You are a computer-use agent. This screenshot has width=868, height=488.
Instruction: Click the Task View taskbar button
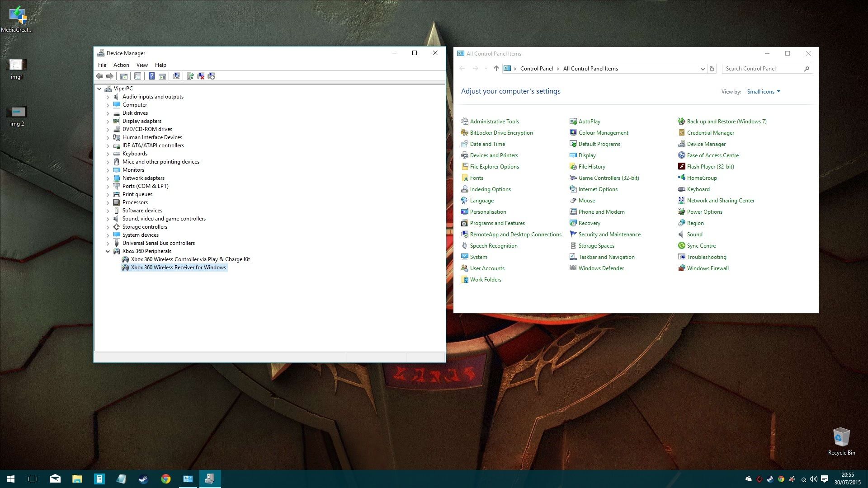[33, 479]
